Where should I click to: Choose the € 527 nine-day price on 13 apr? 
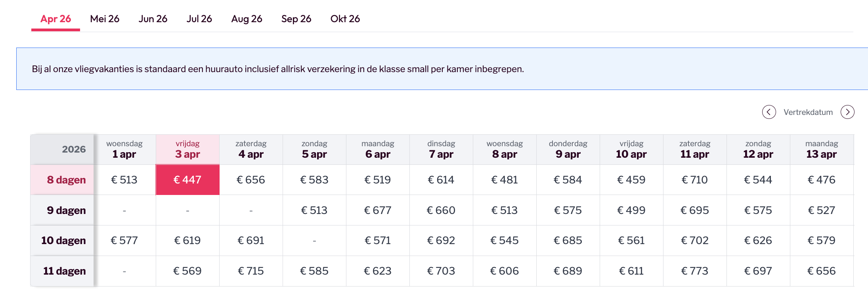[822, 210]
